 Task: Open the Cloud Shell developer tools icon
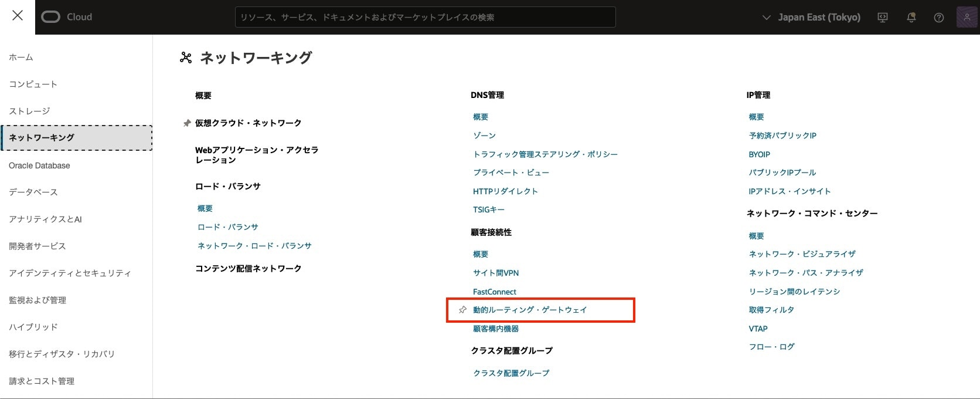click(883, 18)
